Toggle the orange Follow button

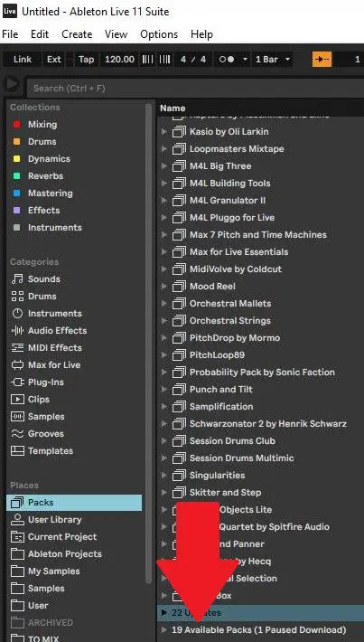[322, 60]
